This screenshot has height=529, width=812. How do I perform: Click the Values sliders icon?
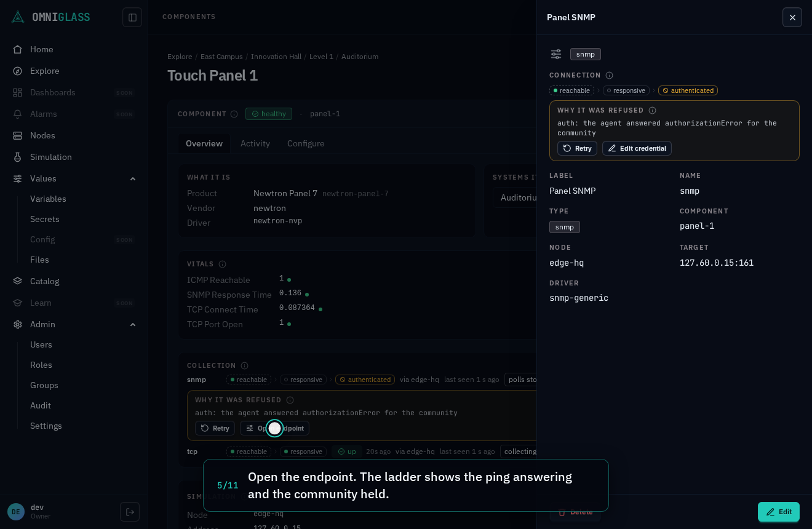tap(18, 178)
